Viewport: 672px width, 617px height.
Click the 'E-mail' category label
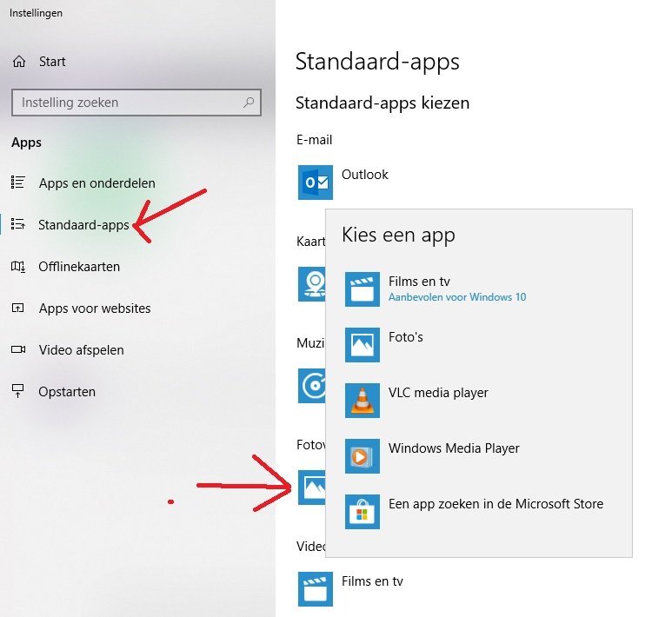click(x=314, y=140)
